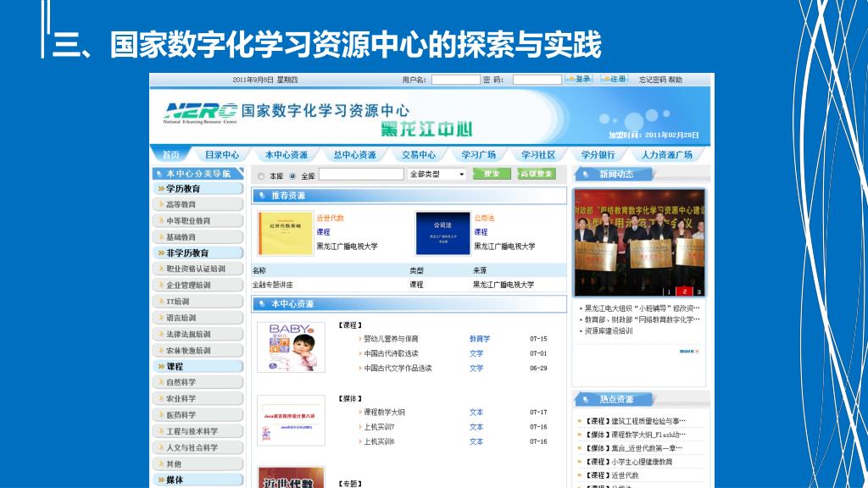Click the 用户名 input field
The width and height of the screenshot is (868, 488).
(455, 80)
